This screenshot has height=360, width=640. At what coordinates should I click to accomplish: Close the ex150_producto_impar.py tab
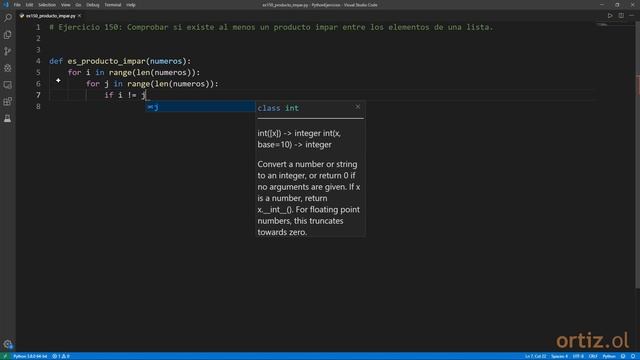tap(80, 16)
